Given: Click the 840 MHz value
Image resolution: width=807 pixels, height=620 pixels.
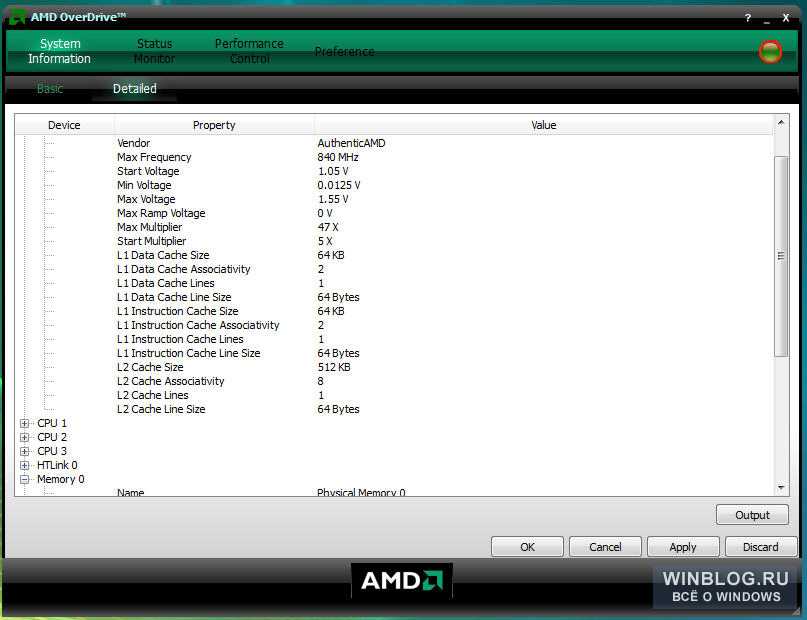Looking at the screenshot, I should coord(338,157).
